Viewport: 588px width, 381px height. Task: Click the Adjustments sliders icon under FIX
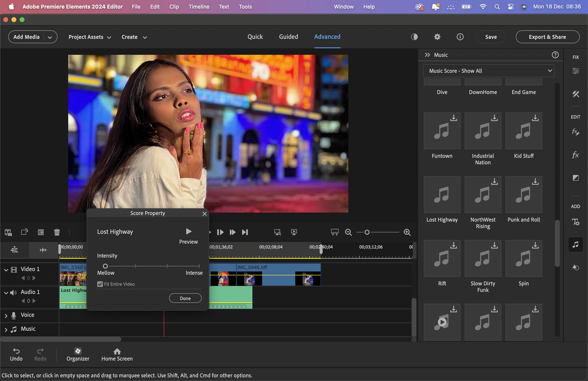click(x=575, y=71)
